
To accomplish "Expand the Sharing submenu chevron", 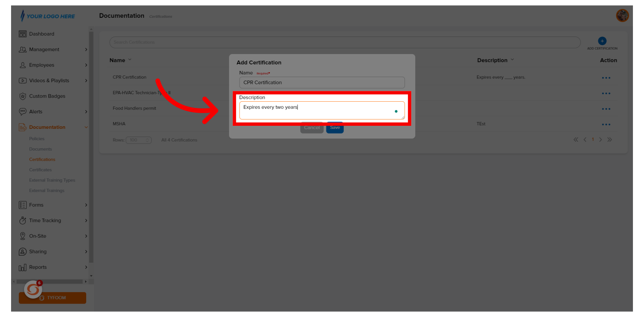I will point(86,252).
